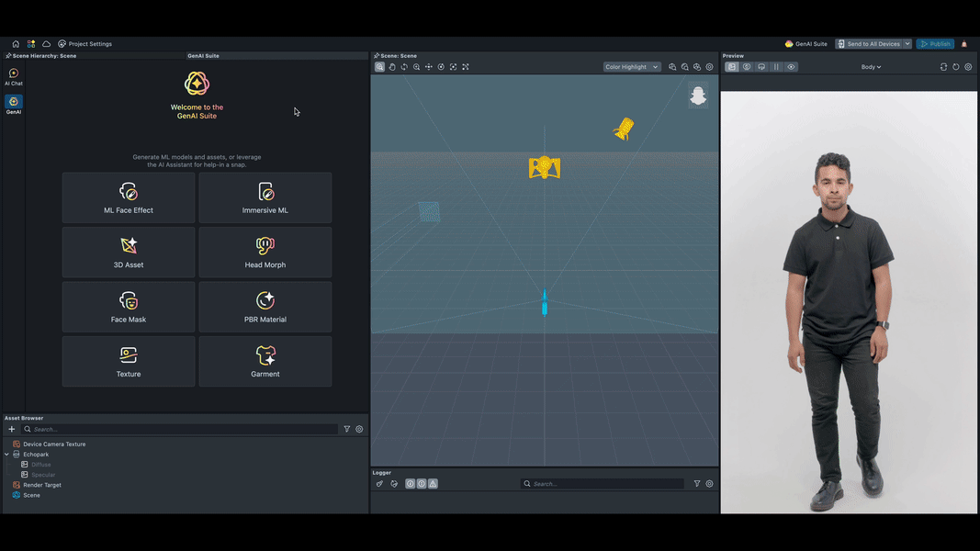Open the PBR Material generator
Image resolution: width=980 pixels, height=551 pixels.
point(265,307)
